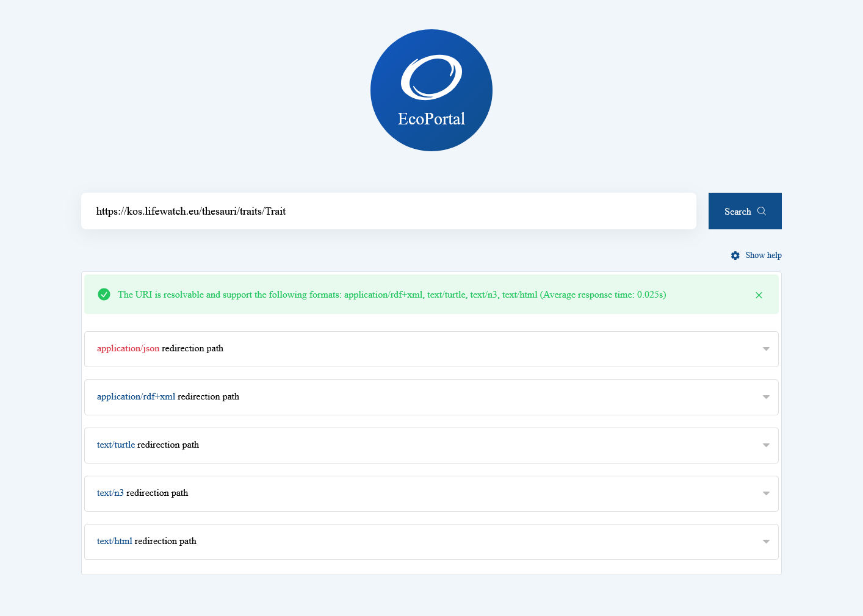The height and width of the screenshot is (616, 863).
Task: Click the dropdown arrow on application/json panel
Action: coord(766,349)
